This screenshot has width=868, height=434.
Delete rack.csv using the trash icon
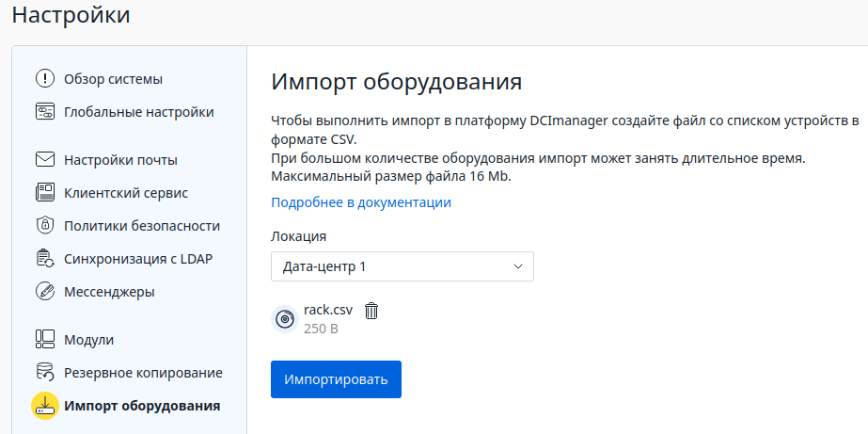371,311
